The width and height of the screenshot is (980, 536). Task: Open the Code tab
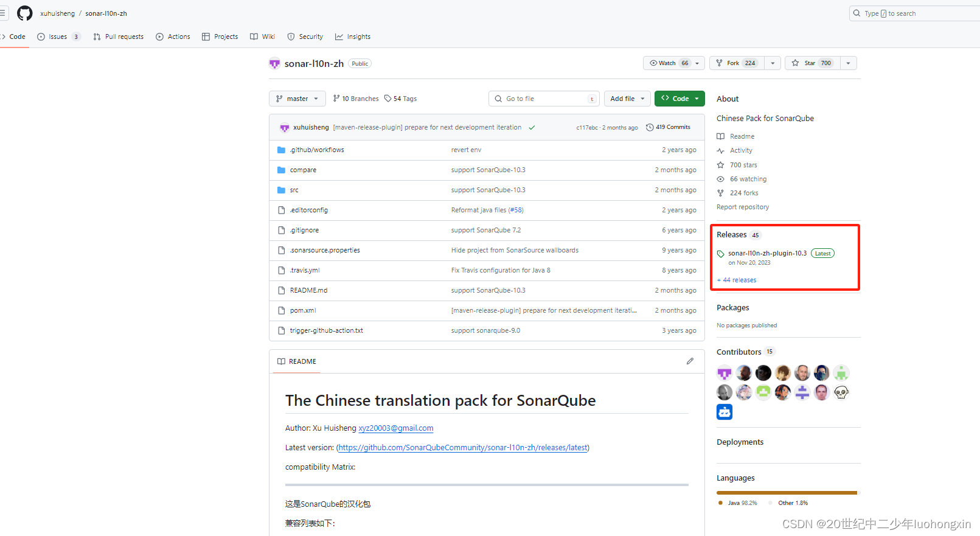pos(13,37)
